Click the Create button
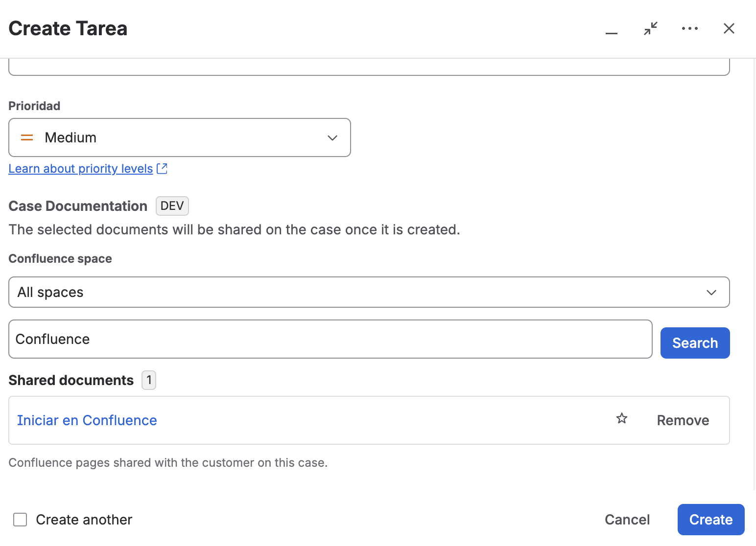The height and width of the screenshot is (546, 756). coord(711,520)
